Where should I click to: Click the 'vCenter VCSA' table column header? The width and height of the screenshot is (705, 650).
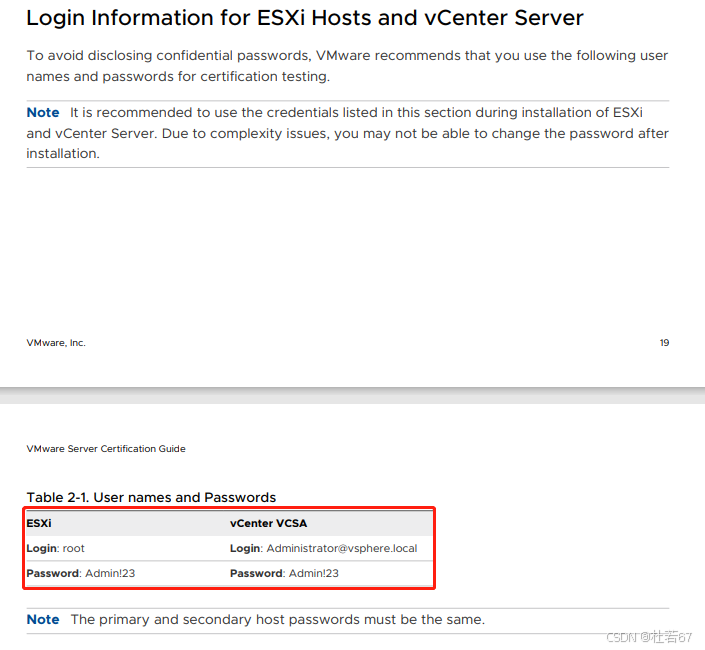(268, 523)
